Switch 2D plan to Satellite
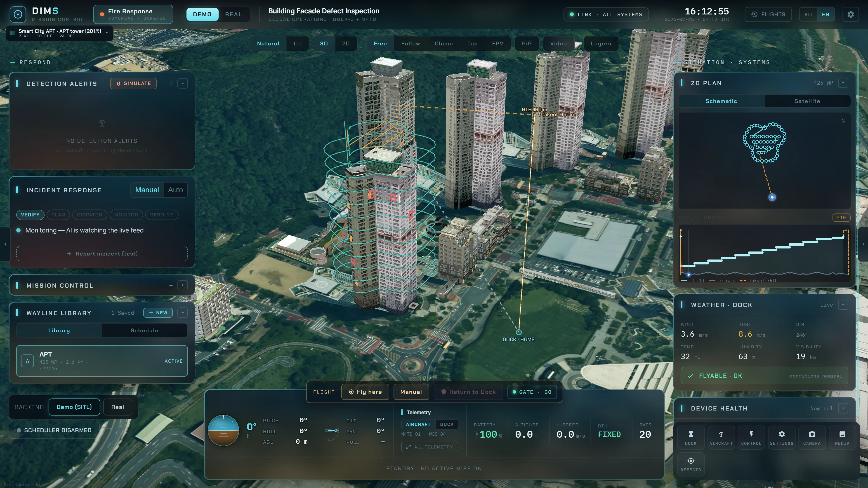868x488 pixels. (x=807, y=101)
